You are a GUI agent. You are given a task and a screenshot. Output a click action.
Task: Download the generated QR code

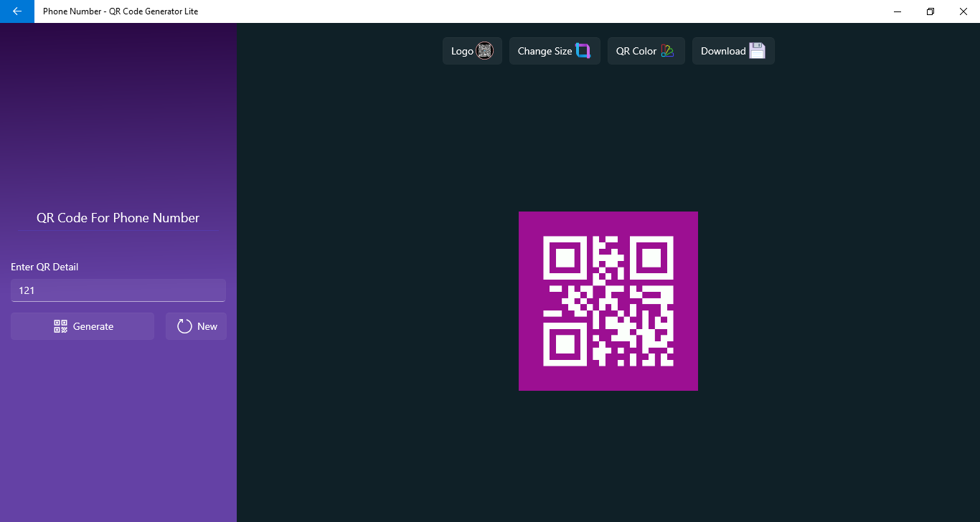(x=733, y=51)
